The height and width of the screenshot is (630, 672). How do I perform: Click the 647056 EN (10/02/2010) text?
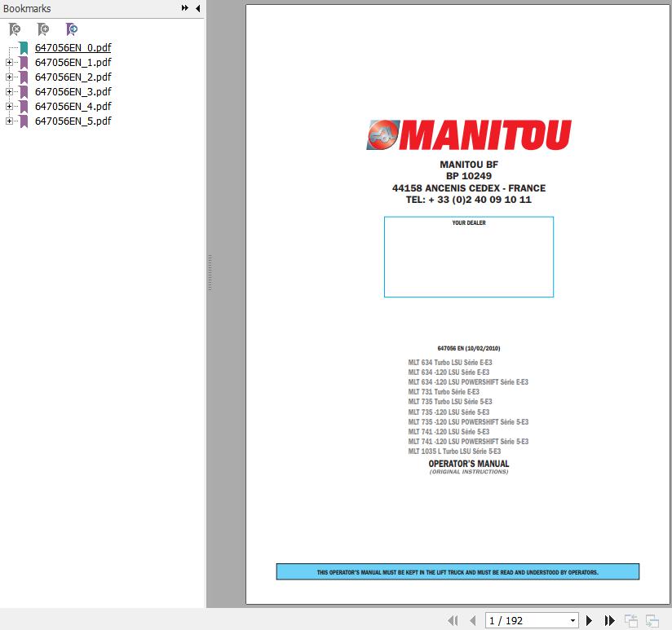[x=469, y=348]
